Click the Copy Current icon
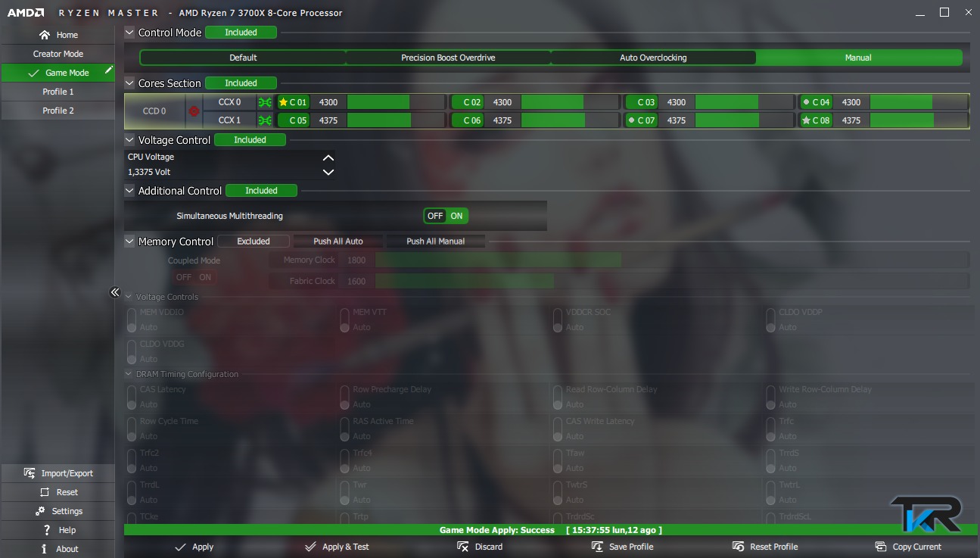The height and width of the screenshot is (558, 980). pos(881,547)
